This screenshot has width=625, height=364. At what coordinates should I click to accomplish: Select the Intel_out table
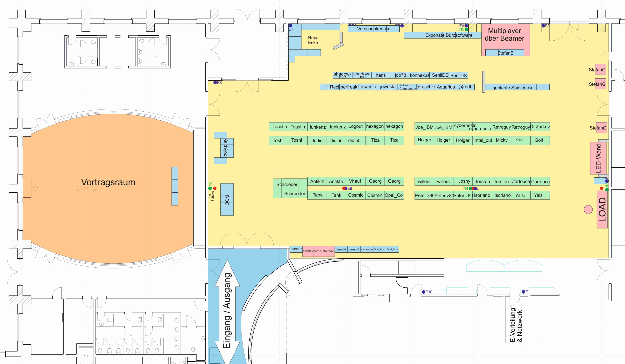tap(482, 140)
